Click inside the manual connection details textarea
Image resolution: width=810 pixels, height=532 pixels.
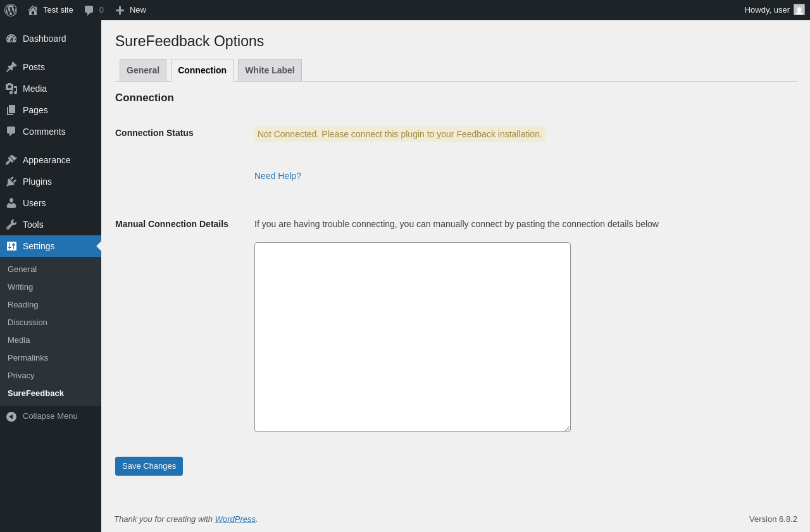click(413, 337)
